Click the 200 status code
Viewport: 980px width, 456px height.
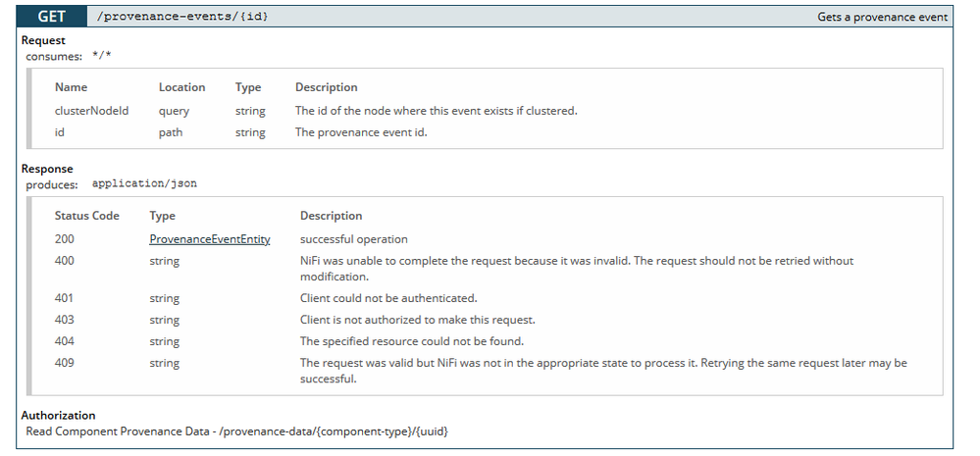(x=65, y=239)
